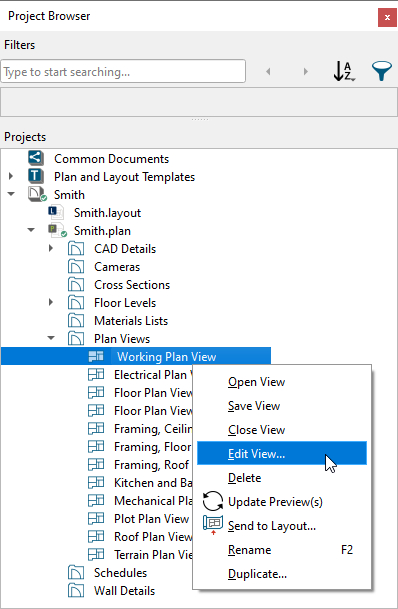The height and width of the screenshot is (609, 398).
Task: Select the Cameras folder label
Action: [x=117, y=267]
